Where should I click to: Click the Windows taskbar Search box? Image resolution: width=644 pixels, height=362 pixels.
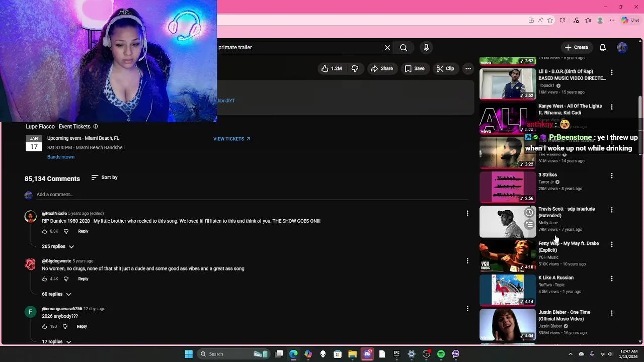point(233,354)
